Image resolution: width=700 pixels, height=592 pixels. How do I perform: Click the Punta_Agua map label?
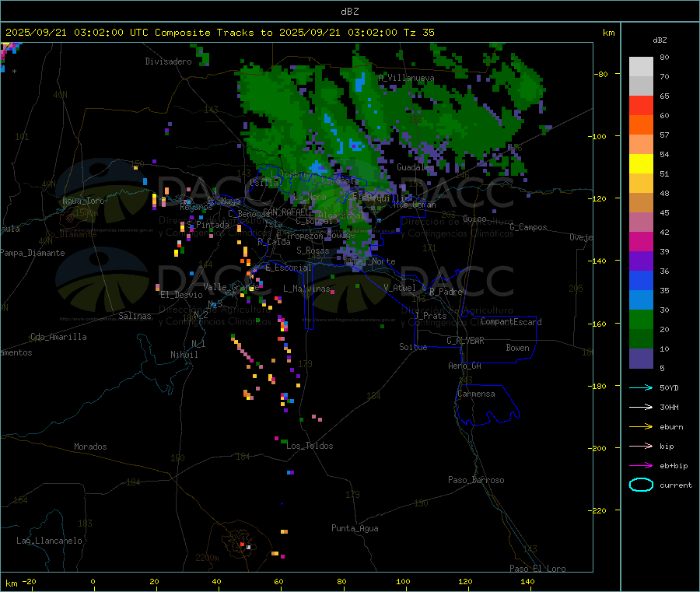[355, 528]
